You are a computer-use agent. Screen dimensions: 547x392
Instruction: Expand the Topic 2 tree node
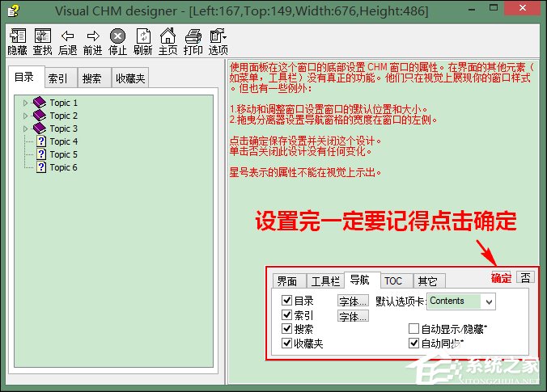click(x=25, y=116)
